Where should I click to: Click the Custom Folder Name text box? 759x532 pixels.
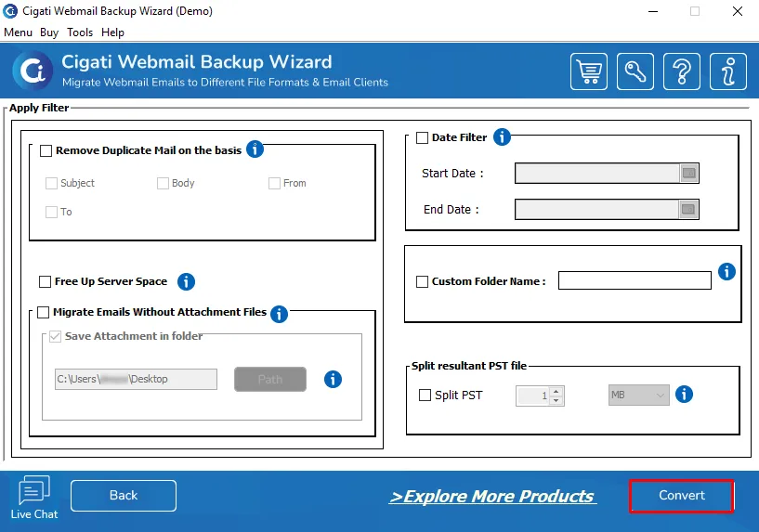(635, 280)
